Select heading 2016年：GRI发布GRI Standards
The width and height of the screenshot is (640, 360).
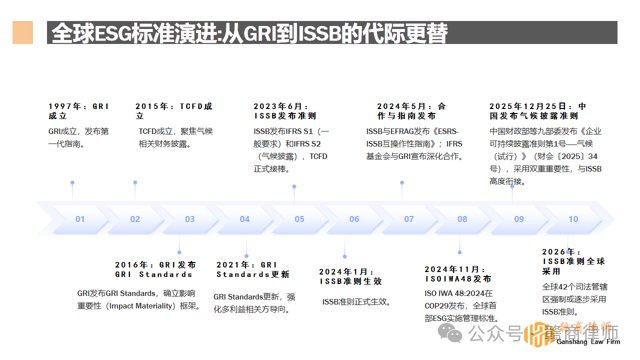[155, 269]
